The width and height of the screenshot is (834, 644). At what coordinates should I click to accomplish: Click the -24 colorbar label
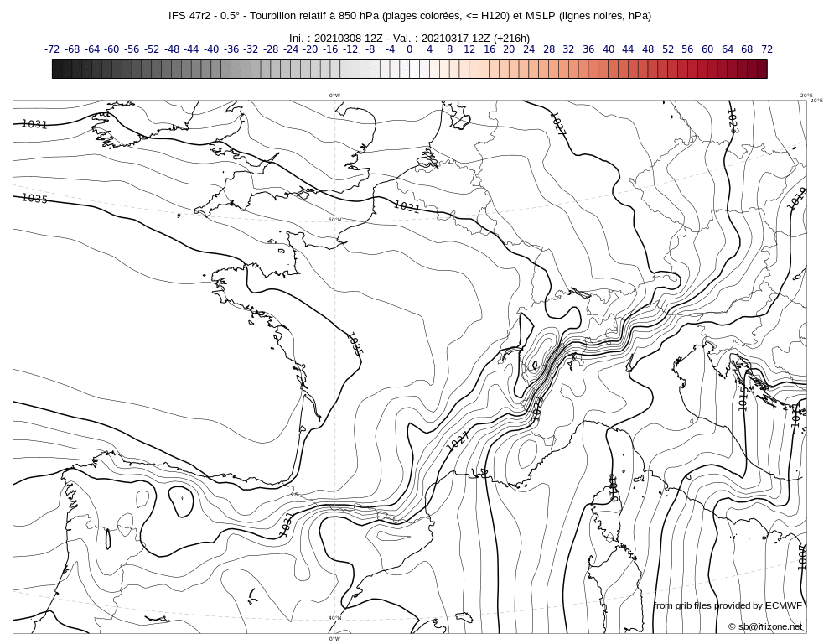click(x=290, y=49)
